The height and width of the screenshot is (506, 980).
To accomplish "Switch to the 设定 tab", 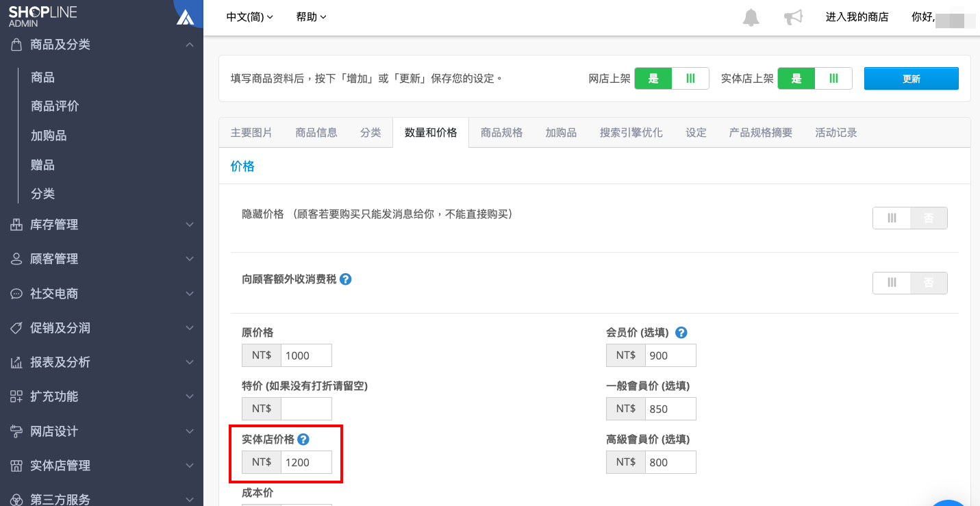I will pos(696,133).
